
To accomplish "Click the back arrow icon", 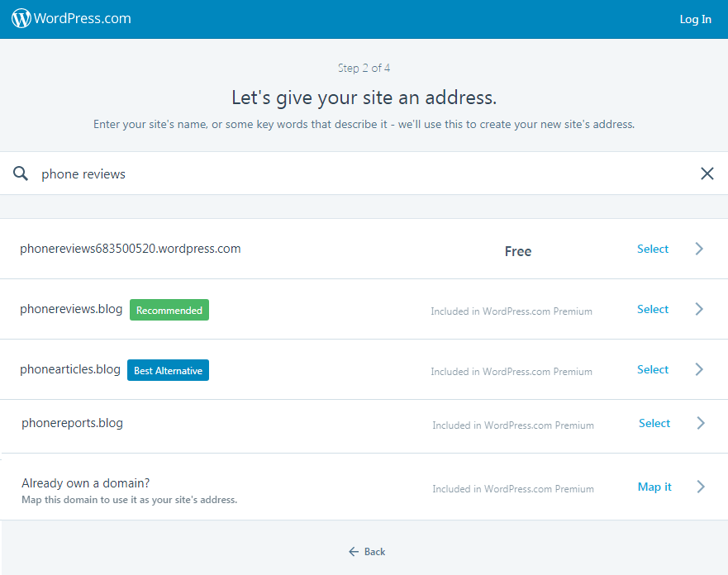I will [354, 551].
